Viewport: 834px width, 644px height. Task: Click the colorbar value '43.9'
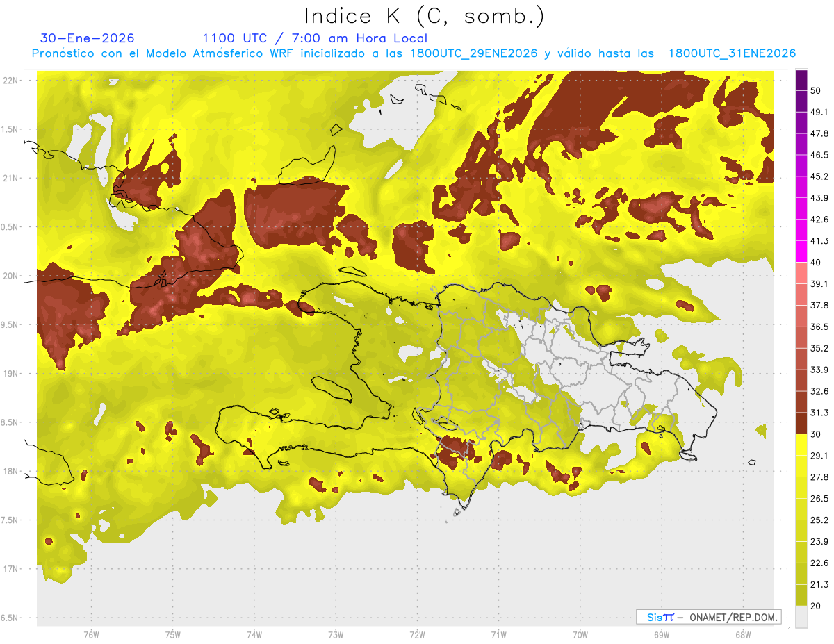[819, 198]
